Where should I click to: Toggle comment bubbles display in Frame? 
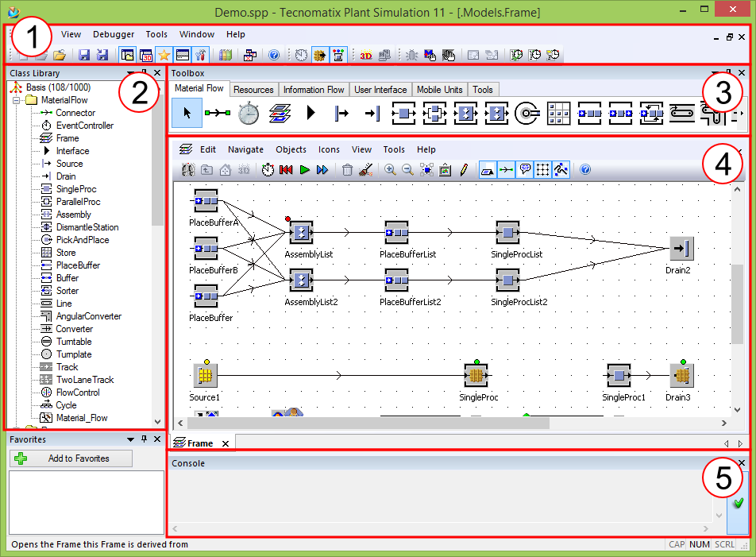[x=525, y=170]
